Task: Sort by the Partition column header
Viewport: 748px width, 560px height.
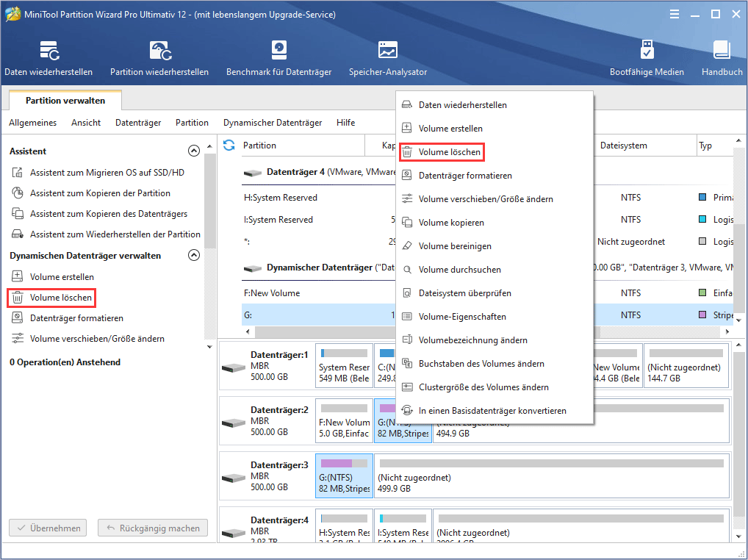Action: click(259, 146)
